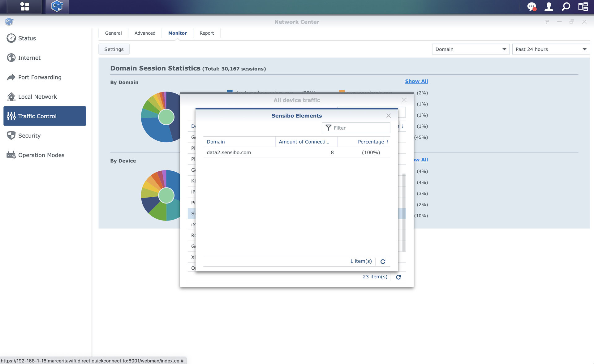Refresh the All device traffic list

(398, 277)
